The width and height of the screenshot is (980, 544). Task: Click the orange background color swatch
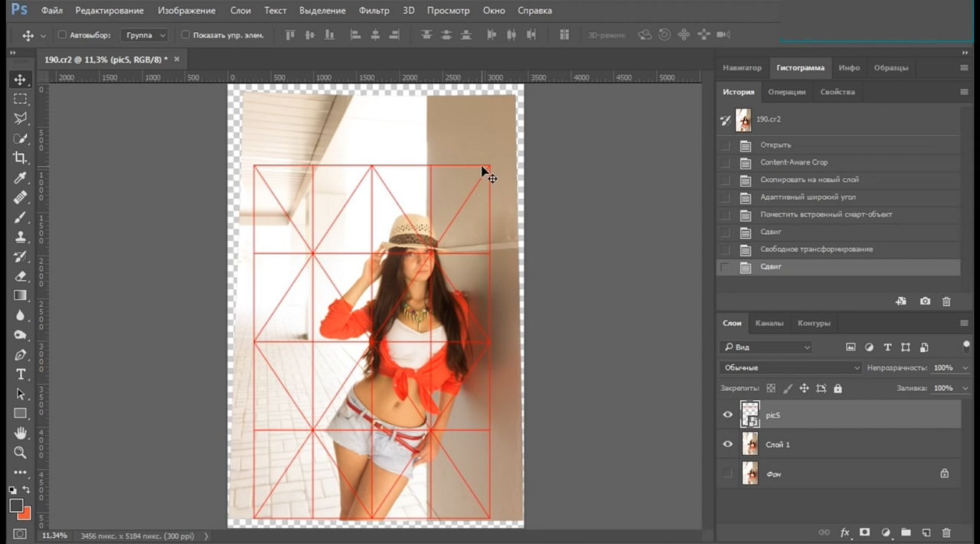click(x=25, y=513)
